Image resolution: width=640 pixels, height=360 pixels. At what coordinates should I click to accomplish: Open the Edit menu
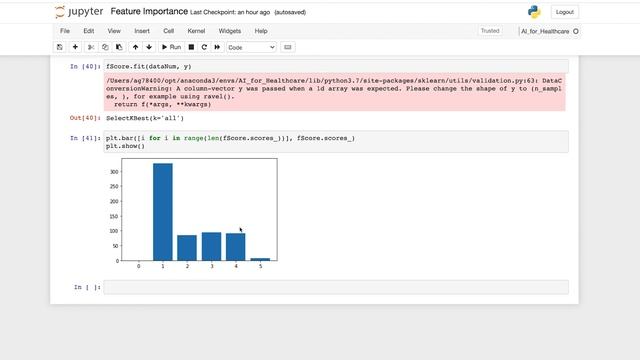coord(89,31)
